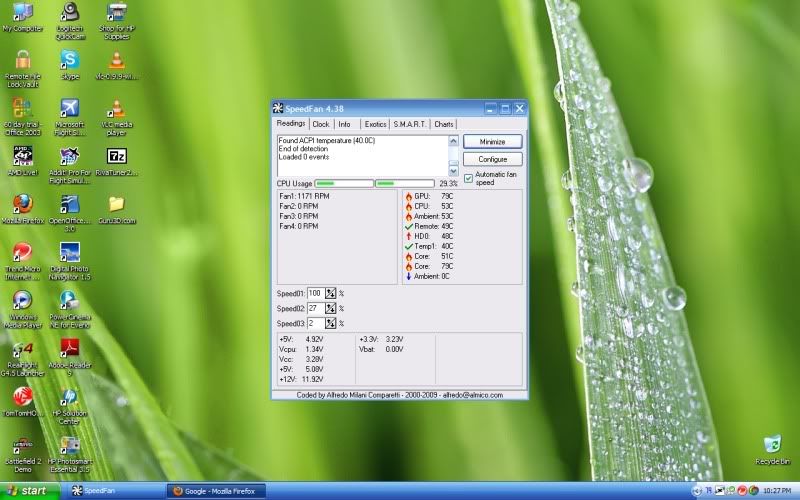Launch the Microsoft Flight Simulator shortcut
The width and height of the screenshot is (800, 500).
pyautogui.click(x=69, y=117)
